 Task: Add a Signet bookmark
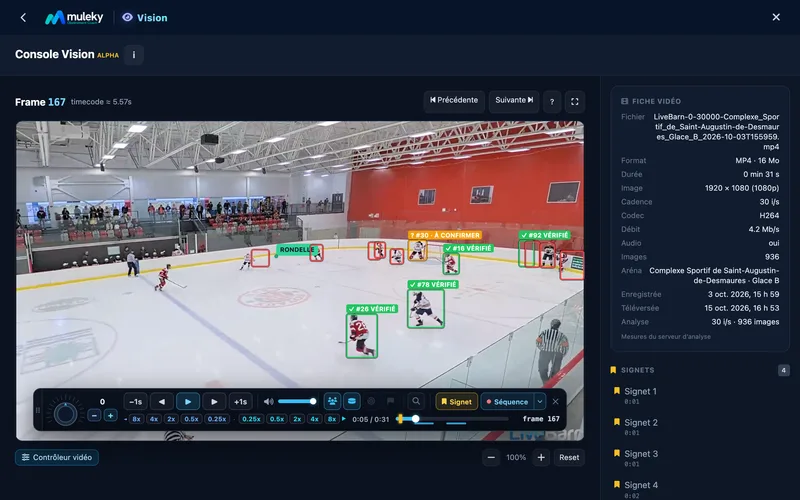coord(457,402)
